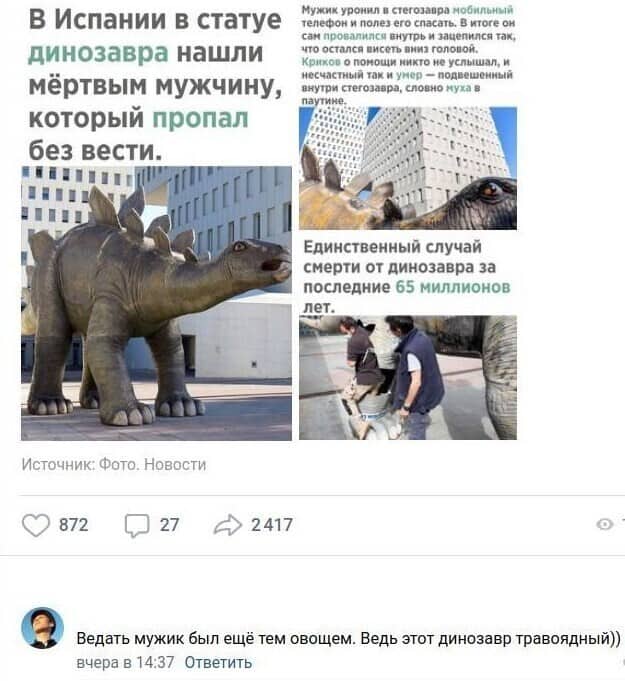Click the share count 2417
Image resolution: width=625 pixels, height=681 pixels.
272,525
